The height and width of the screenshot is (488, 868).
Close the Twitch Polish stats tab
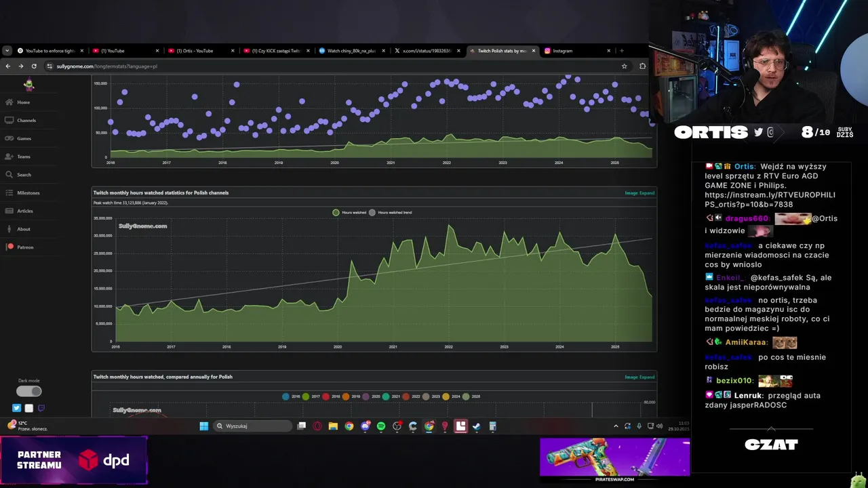(x=534, y=51)
